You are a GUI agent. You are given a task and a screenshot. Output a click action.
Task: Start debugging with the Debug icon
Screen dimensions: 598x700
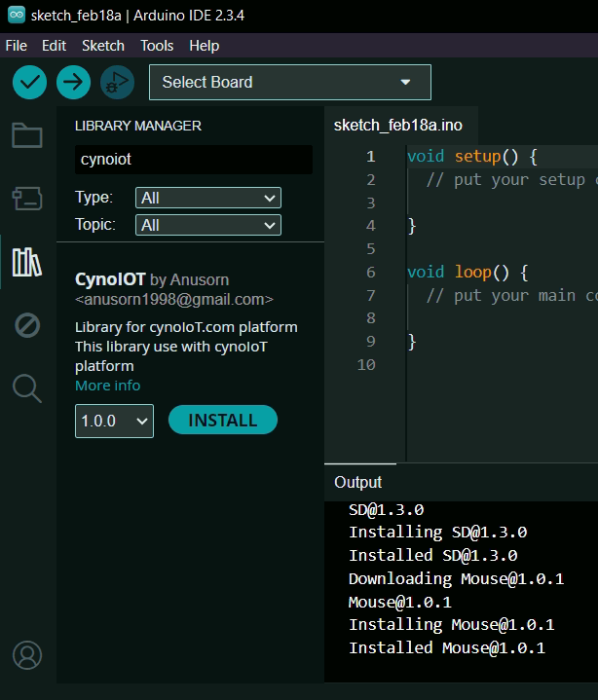pyautogui.click(x=117, y=83)
